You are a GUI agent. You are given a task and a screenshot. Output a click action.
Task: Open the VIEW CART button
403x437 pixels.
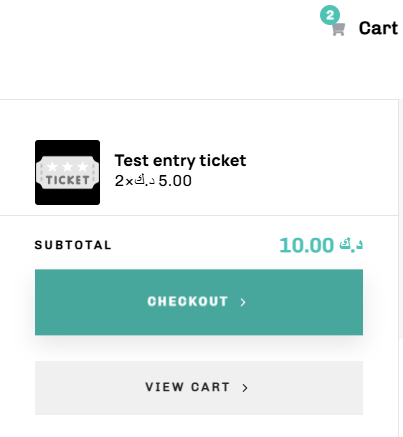199,388
